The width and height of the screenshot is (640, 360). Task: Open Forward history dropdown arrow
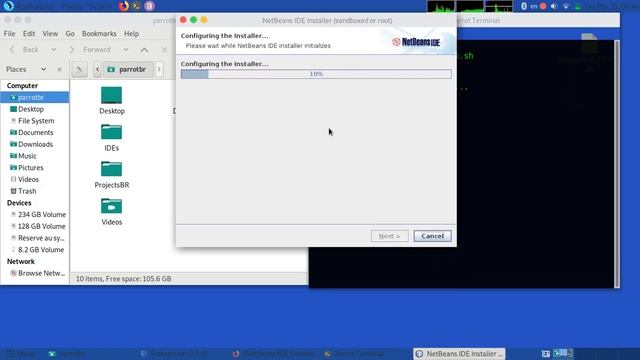(126, 50)
